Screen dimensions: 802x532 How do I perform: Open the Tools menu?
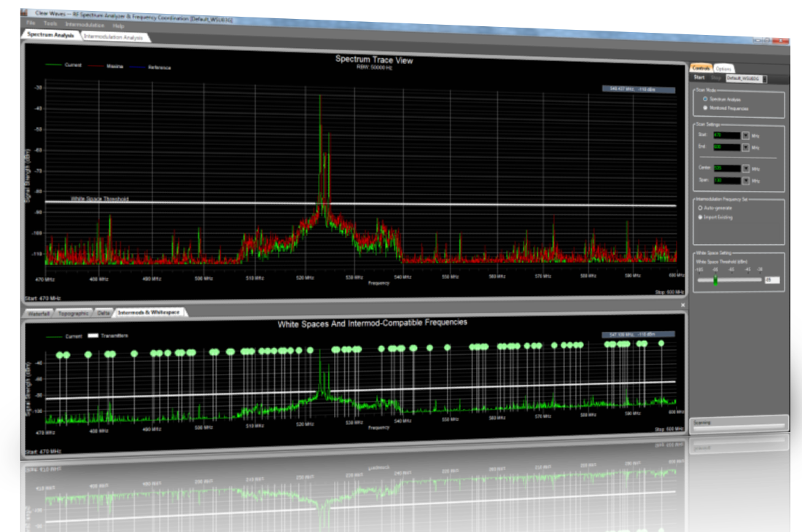(50, 23)
